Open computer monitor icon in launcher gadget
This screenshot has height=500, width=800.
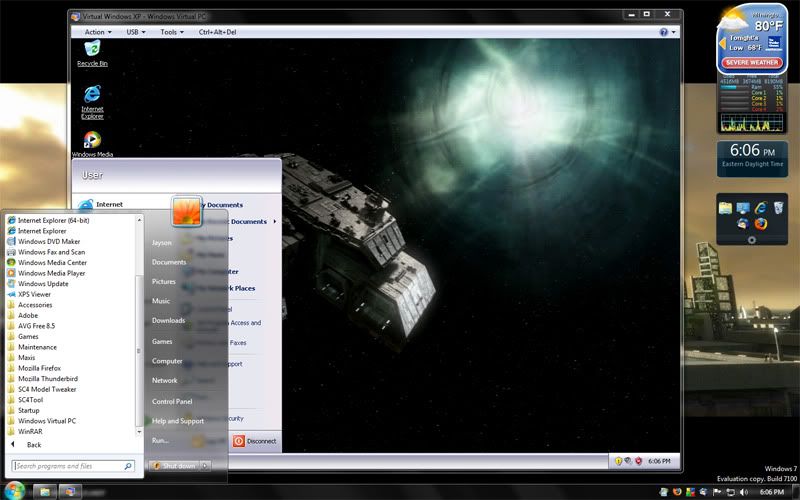click(x=743, y=208)
